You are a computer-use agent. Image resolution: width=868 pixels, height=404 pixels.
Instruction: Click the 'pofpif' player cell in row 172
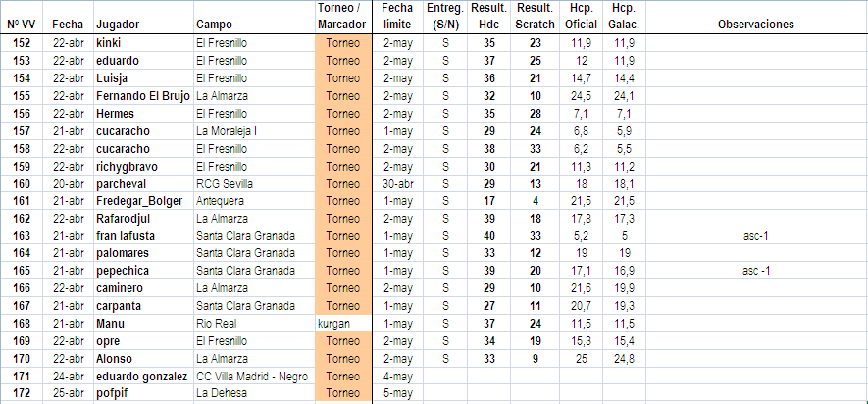pyautogui.click(x=112, y=393)
